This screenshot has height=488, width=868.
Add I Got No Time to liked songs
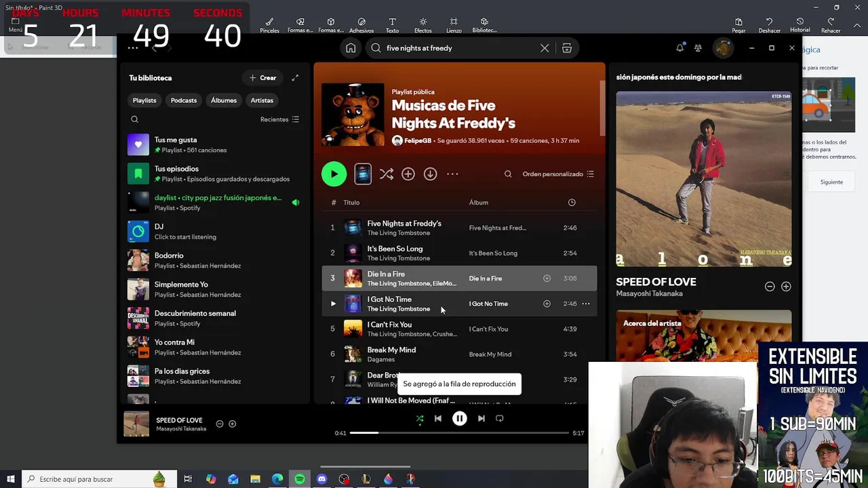pyautogui.click(x=547, y=304)
